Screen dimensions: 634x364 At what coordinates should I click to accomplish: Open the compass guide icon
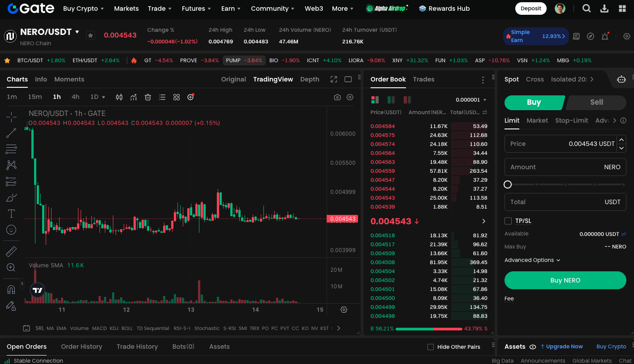pyautogui.click(x=591, y=36)
